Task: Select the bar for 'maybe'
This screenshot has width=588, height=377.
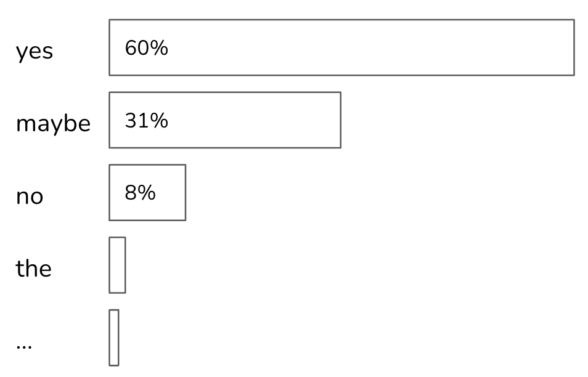Action: [225, 120]
